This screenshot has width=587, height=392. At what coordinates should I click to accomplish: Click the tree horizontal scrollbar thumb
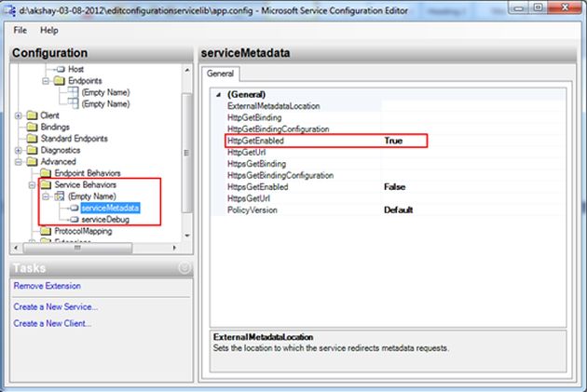point(77,248)
